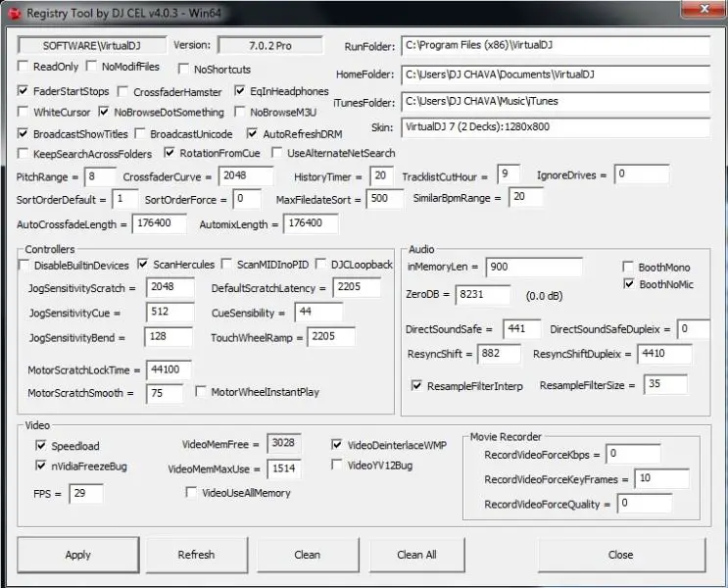Check the VideoYV12Bug box
Screen dimensions: 728x588
337,465
